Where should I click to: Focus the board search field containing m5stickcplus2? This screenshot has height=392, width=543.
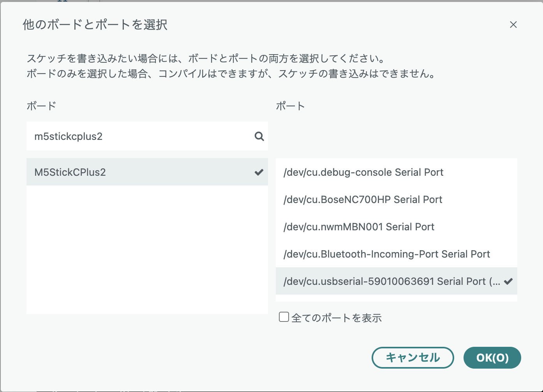tap(147, 136)
